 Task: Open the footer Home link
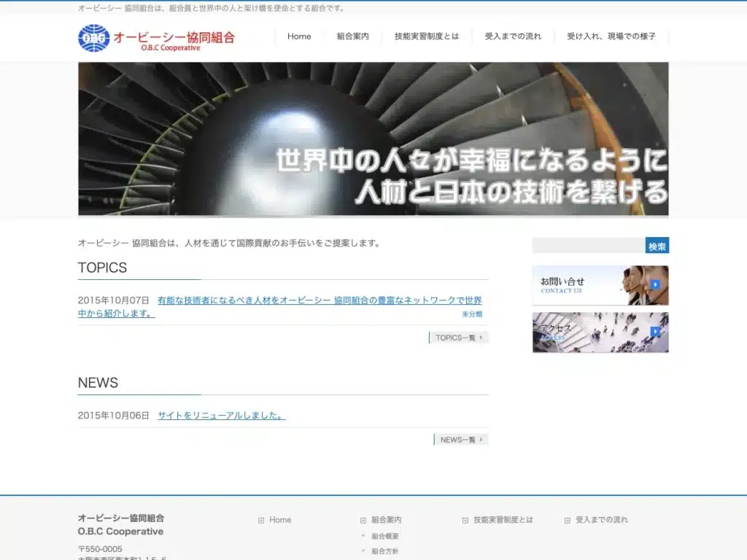[x=280, y=520]
